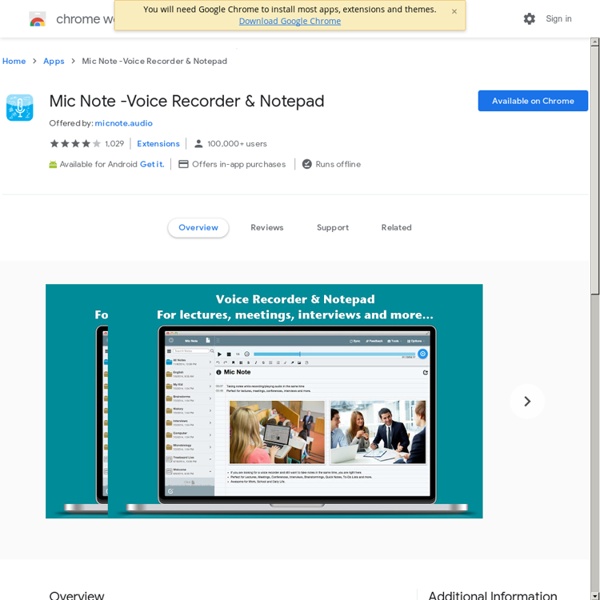Click the Mic Note app icon
The width and height of the screenshot is (600, 600).
coord(20,108)
